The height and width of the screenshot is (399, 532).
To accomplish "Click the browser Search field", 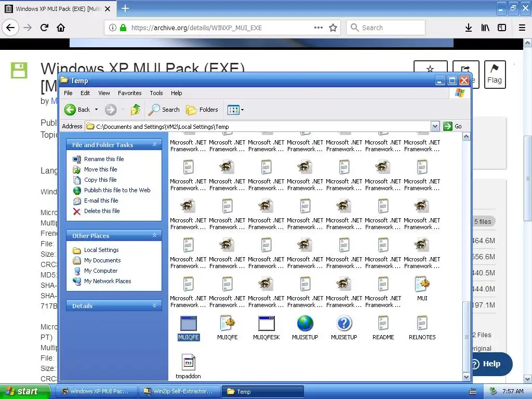I will 386,28.
